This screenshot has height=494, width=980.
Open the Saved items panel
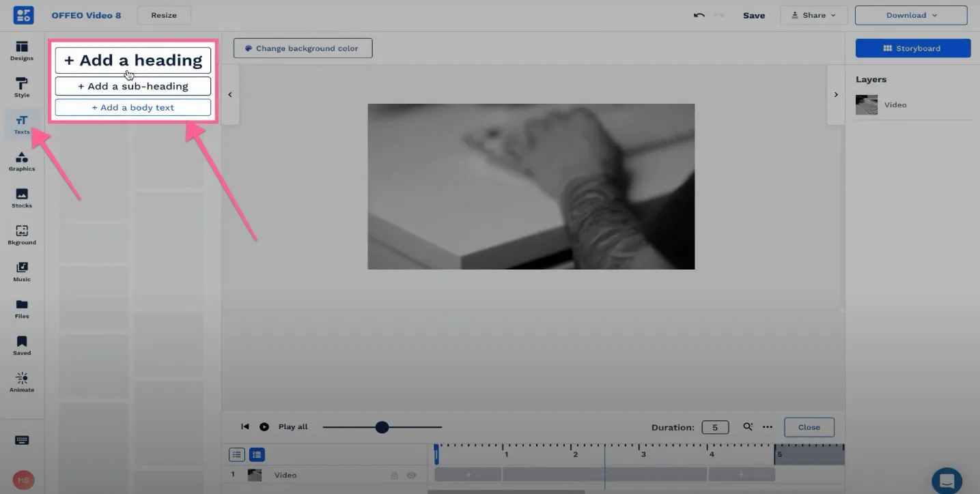coord(22,345)
